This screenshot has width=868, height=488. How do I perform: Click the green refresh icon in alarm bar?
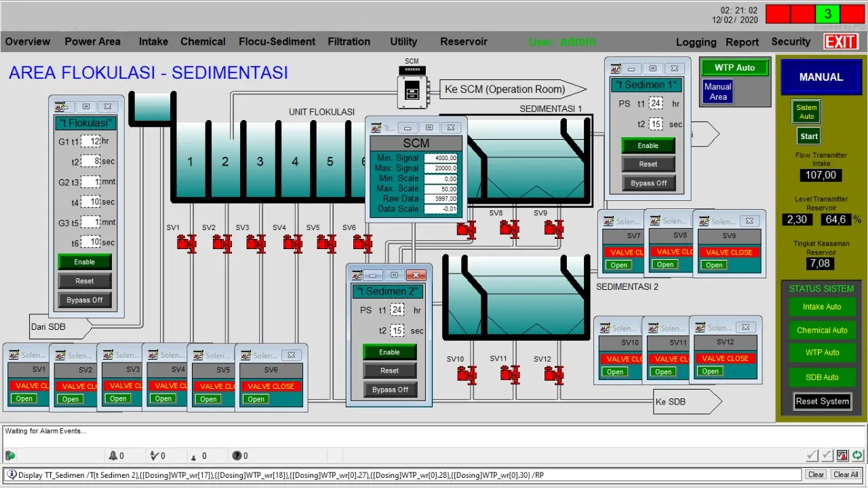[x=858, y=455]
